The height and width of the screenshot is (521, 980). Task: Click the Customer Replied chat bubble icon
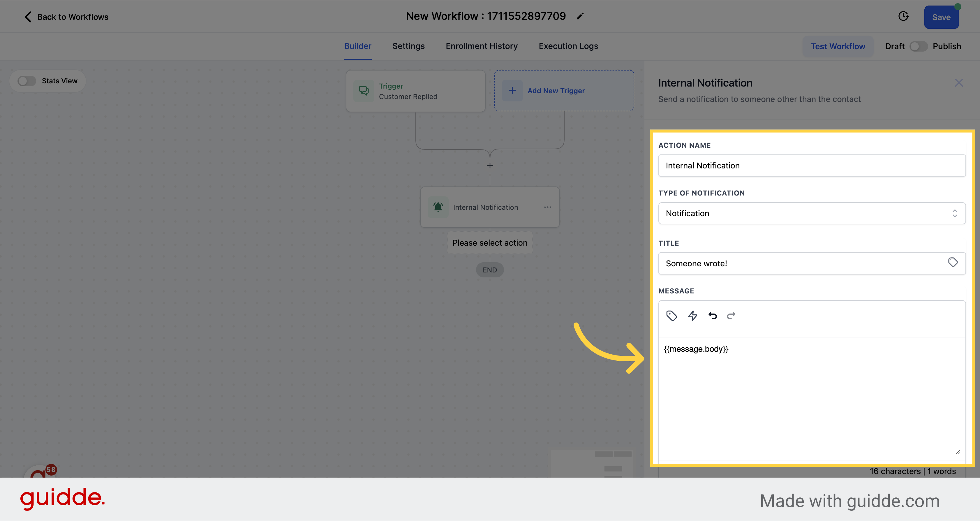coord(364,91)
